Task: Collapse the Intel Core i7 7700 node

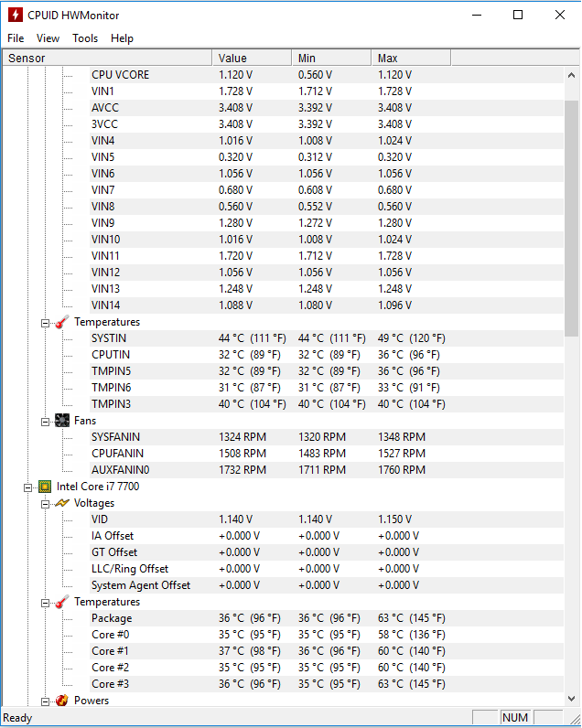Action: [27, 487]
